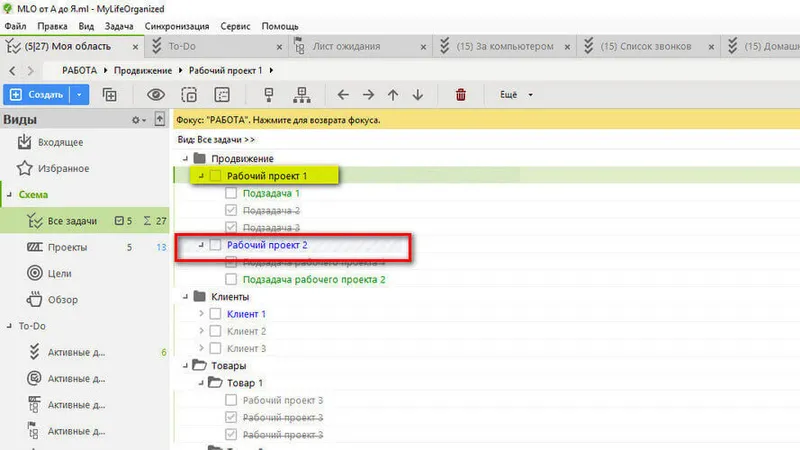Move task down with down arrow icon
The image size is (800, 450).
418,94
